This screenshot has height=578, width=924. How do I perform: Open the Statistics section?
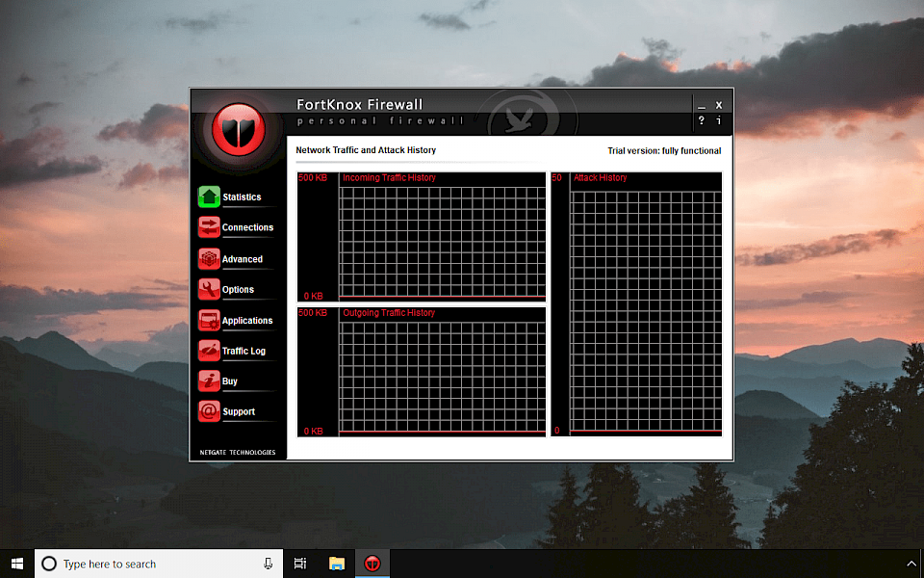(242, 197)
